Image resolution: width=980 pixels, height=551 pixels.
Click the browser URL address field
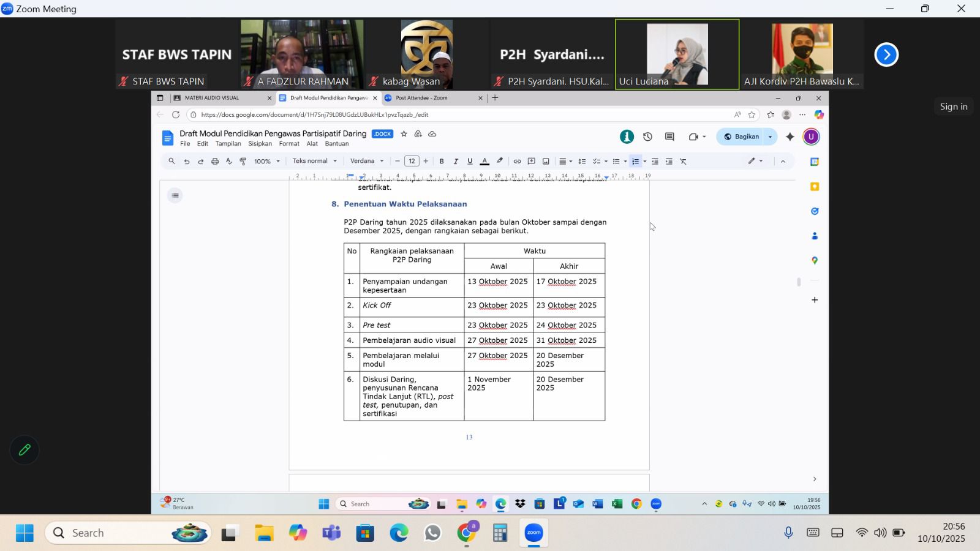coord(459,114)
